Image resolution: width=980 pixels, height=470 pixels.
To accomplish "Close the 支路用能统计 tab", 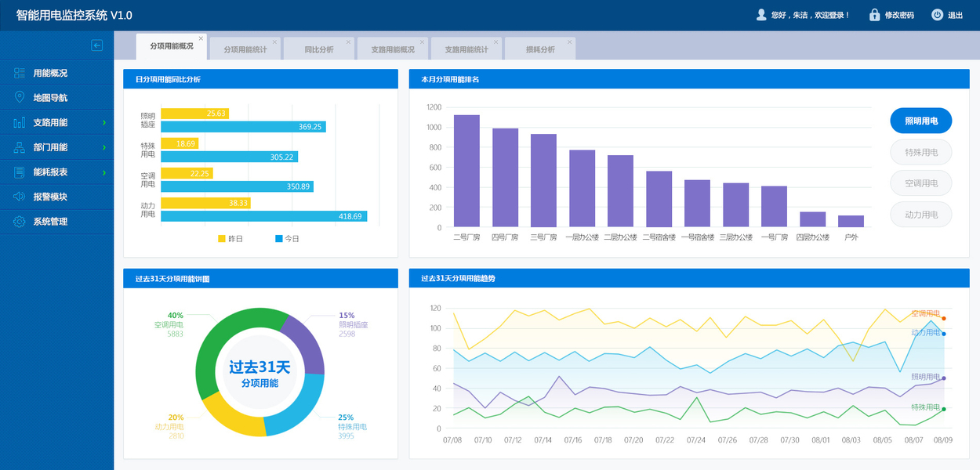I will 496,42.
